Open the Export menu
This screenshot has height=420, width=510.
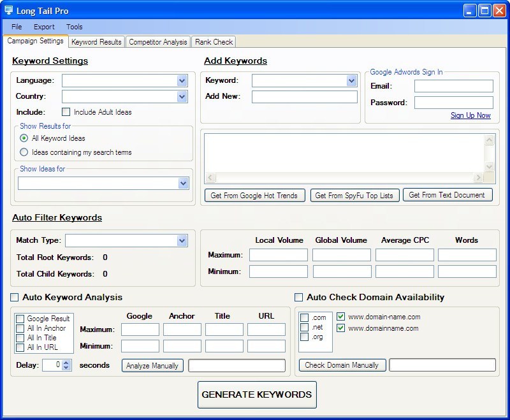click(x=44, y=27)
